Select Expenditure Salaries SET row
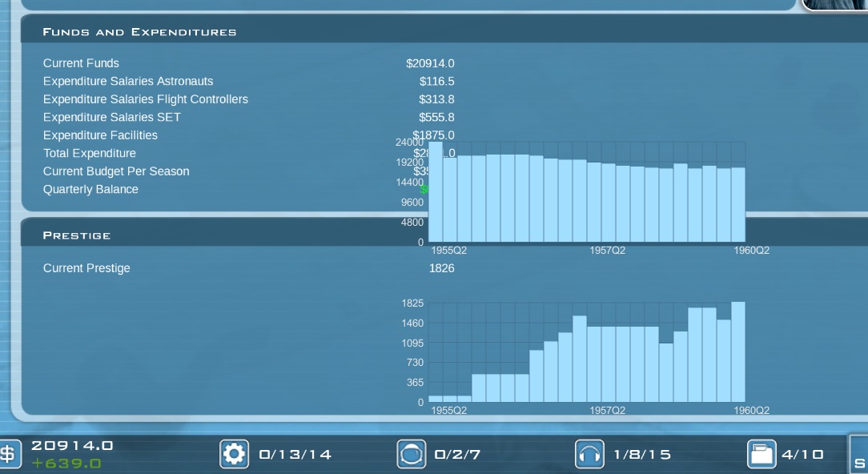The width and height of the screenshot is (868, 474). tap(112, 118)
